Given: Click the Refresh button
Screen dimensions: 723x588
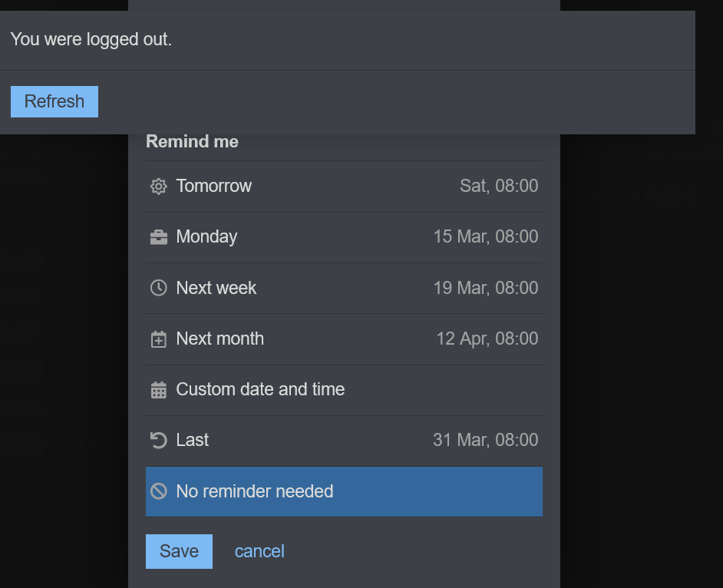Looking at the screenshot, I should (54, 101).
